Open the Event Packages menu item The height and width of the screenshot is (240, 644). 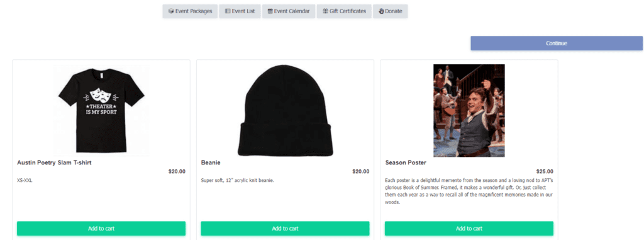[x=190, y=11]
